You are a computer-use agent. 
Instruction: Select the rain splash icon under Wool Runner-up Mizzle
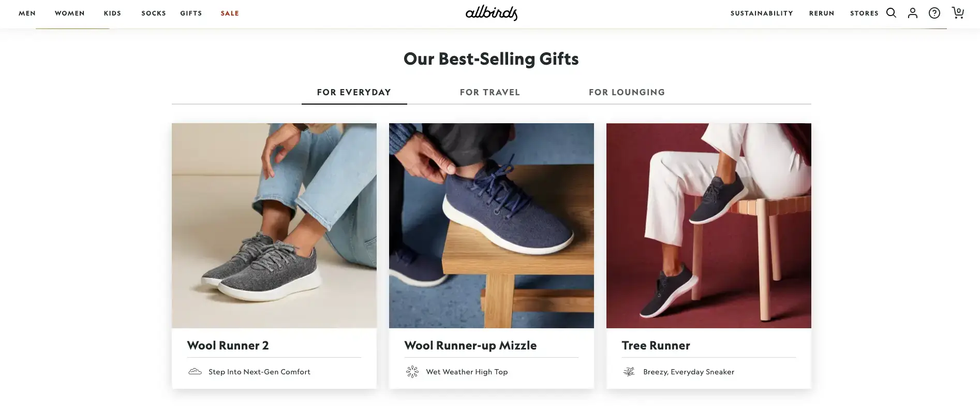(412, 371)
